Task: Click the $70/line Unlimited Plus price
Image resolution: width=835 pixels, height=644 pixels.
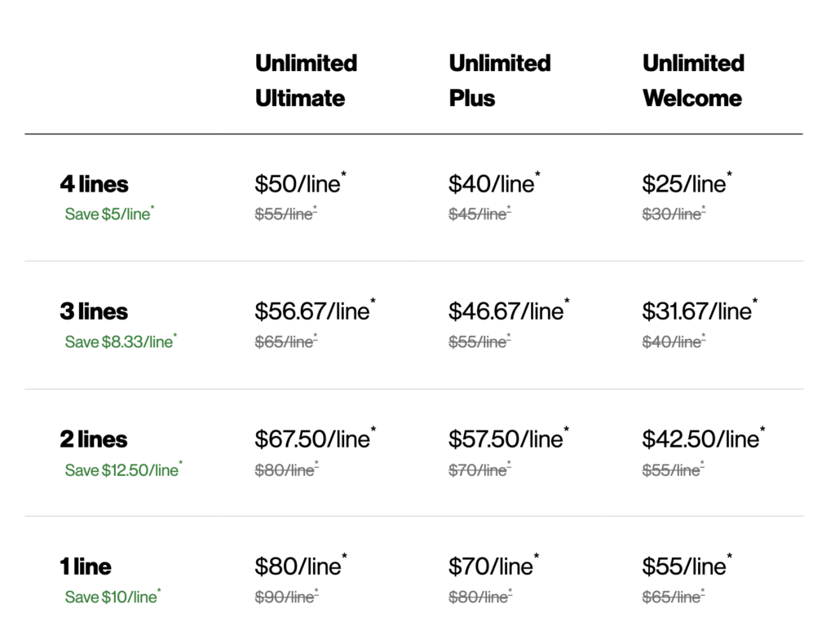Action: 491,567
